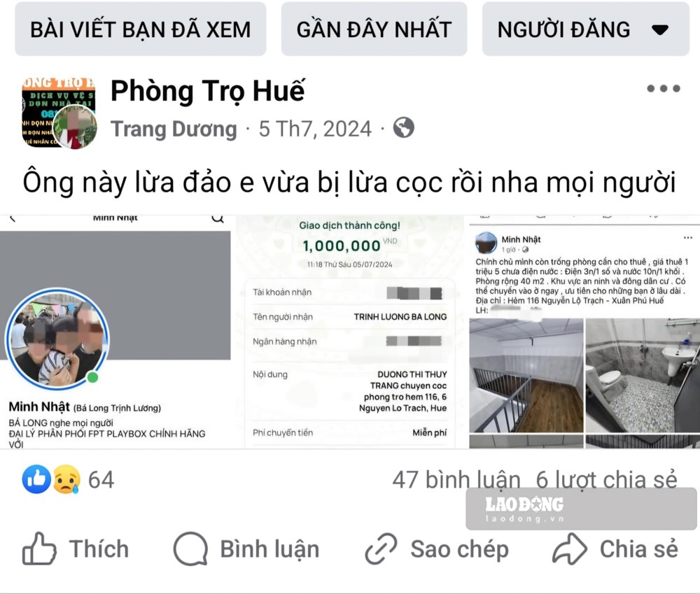View the 47 bình luận comments
Screen dimensions: 700x594
coord(456,480)
